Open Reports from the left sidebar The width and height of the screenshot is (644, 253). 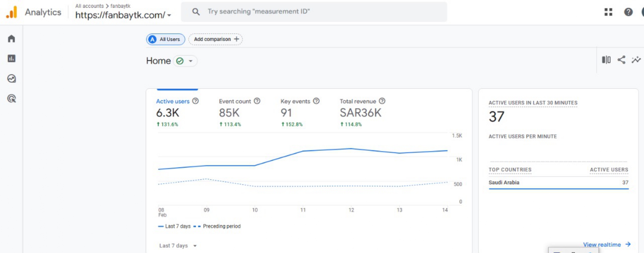click(11, 59)
